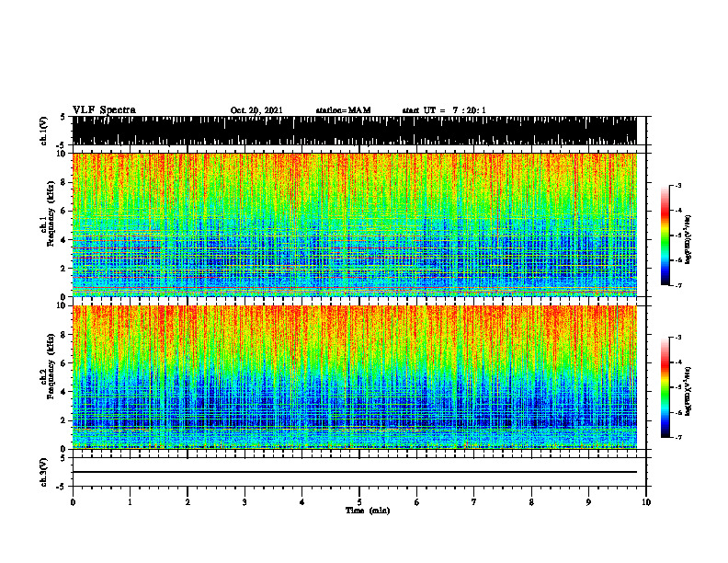The image size is (728, 563).
Task: Click the "Time (min)" x-axis label
Action: click(368, 511)
